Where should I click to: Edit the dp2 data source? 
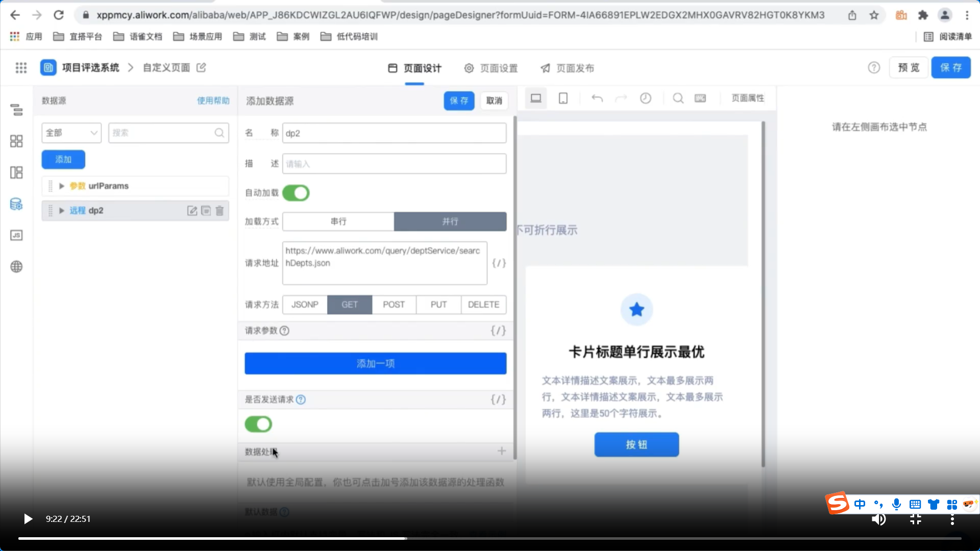click(192, 211)
